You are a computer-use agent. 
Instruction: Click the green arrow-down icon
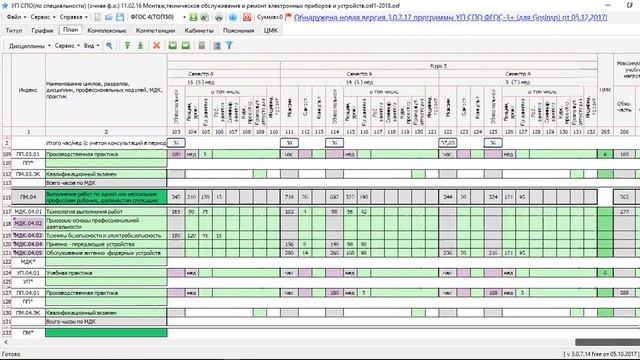click(140, 46)
